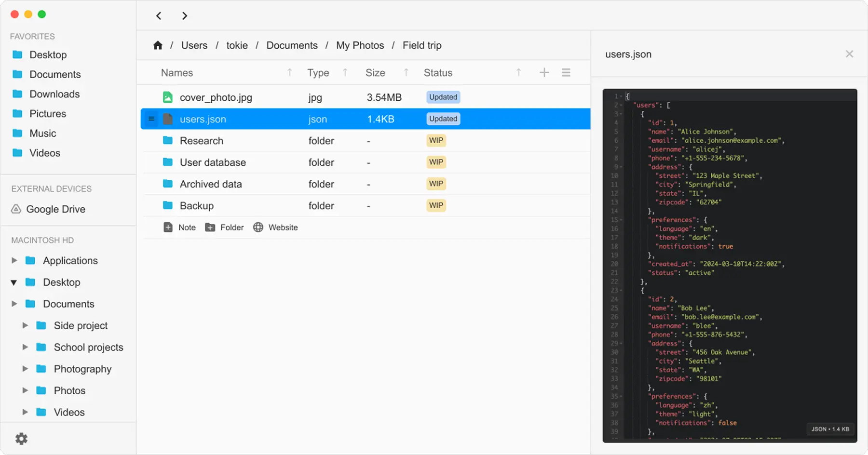Go back using the left arrow
The width and height of the screenshot is (868, 455).
pos(159,16)
